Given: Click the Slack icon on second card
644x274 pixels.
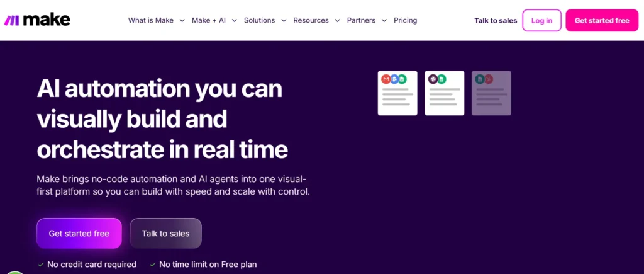Looking at the screenshot, I should point(433,79).
